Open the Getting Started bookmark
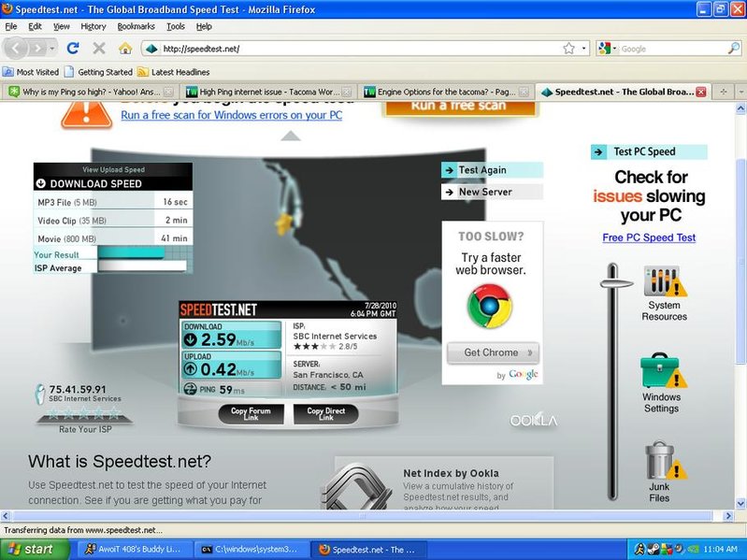The image size is (747, 560). pos(98,72)
